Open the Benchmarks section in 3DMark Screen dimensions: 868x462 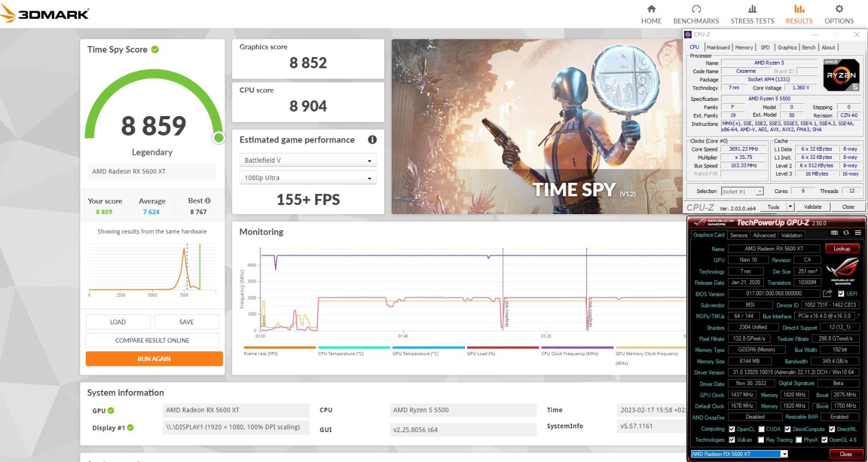point(696,15)
